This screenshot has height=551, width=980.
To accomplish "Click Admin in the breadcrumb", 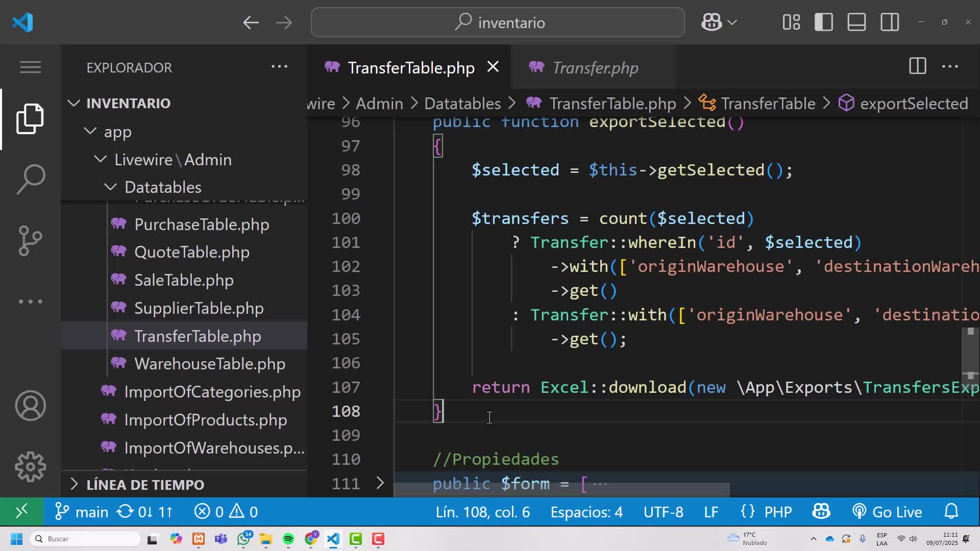I will [x=379, y=104].
